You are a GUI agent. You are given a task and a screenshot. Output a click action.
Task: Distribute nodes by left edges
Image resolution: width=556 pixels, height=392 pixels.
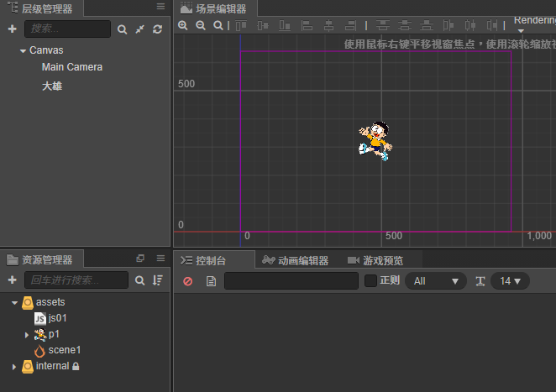click(x=448, y=25)
